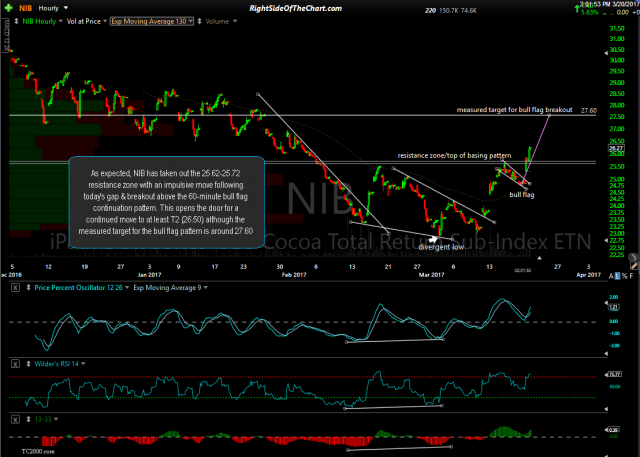Close the Price Percent Oscillator pane

(15, 288)
